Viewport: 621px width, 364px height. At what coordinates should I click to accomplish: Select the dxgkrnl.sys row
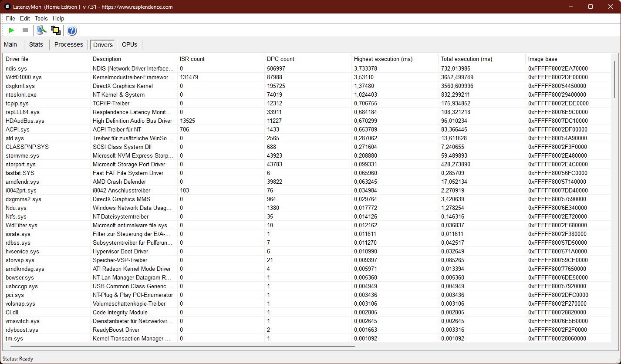(20, 86)
